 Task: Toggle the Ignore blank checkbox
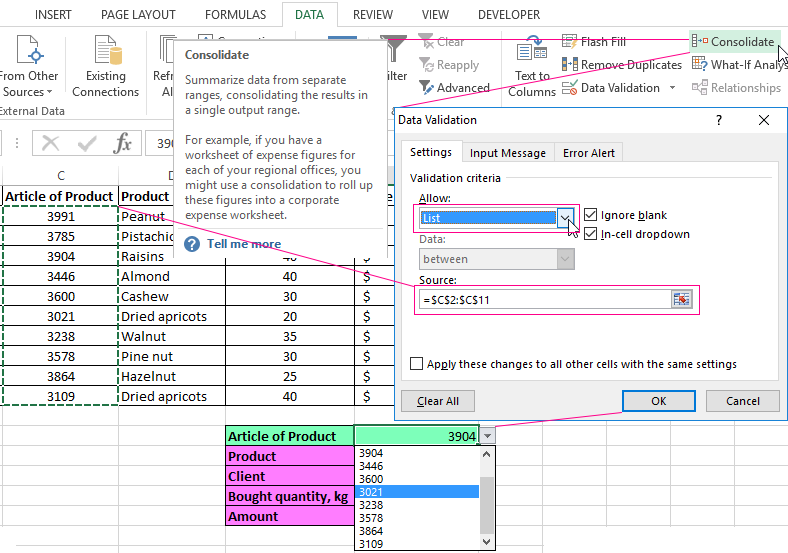[x=591, y=215]
